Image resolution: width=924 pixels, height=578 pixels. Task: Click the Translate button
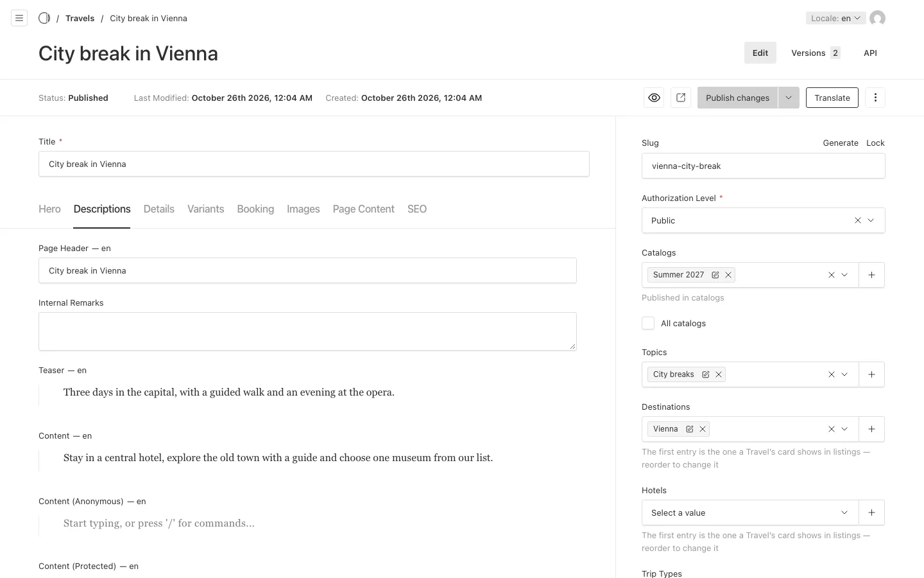pyautogui.click(x=832, y=98)
